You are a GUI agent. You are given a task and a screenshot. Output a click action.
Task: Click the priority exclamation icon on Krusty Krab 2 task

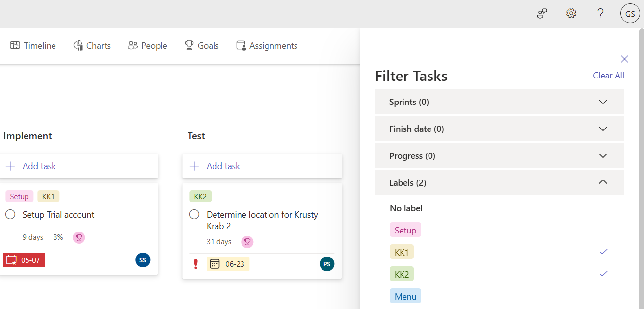(x=195, y=264)
